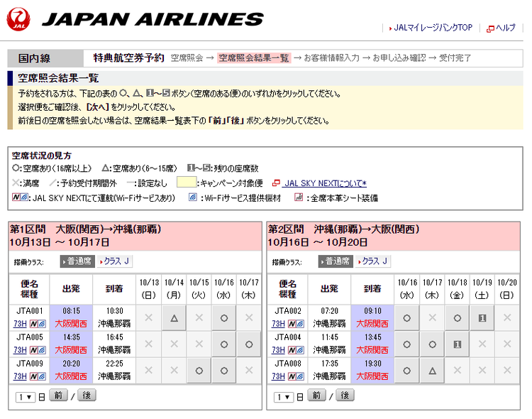Open 73H aircraft link for JTA008
The image size is (532, 419).
(278, 376)
